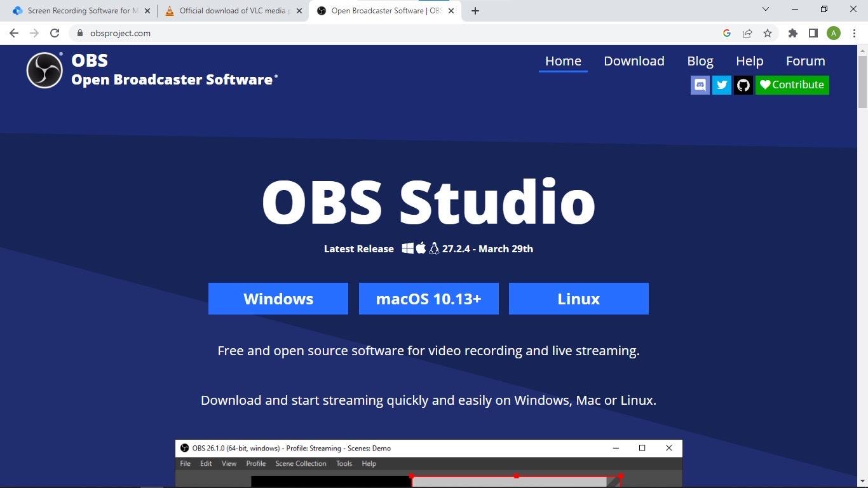Open the Extensions puzzle icon
Screen dimensions: 868x488
[x=792, y=33]
